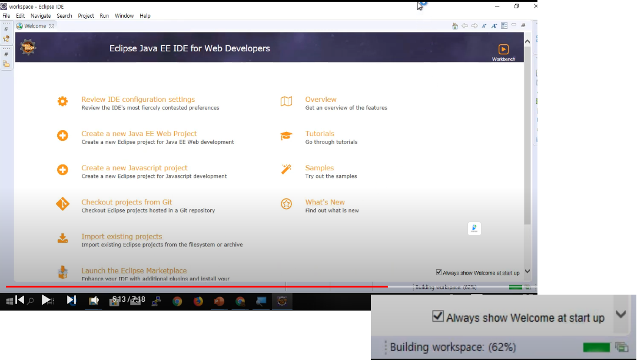Click the upper restore icon in left sidebar

coord(6,29)
